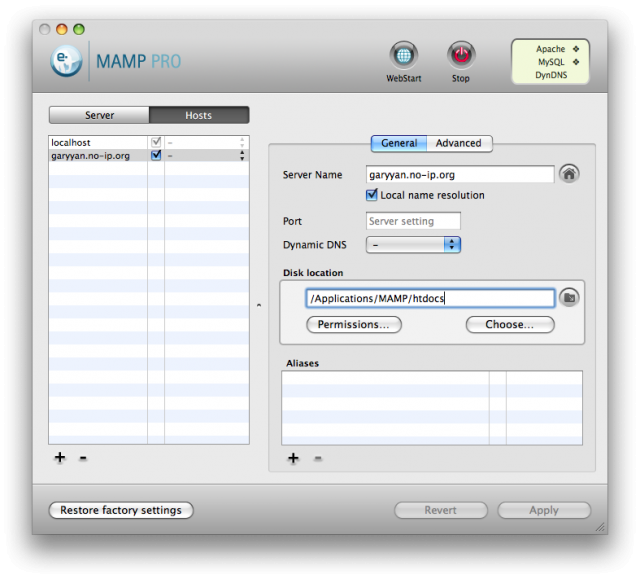The height and width of the screenshot is (579, 640).
Task: Click the yellow minimize window button
Action: coord(62,29)
